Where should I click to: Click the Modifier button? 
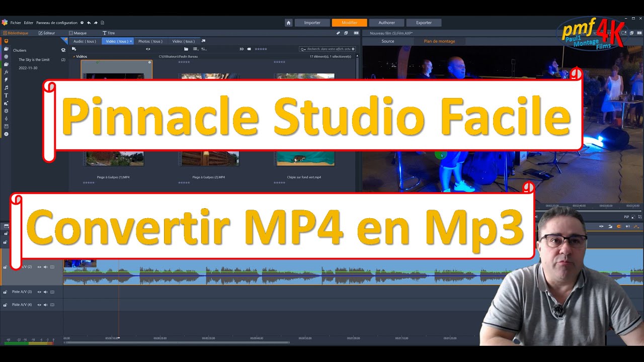(x=350, y=23)
